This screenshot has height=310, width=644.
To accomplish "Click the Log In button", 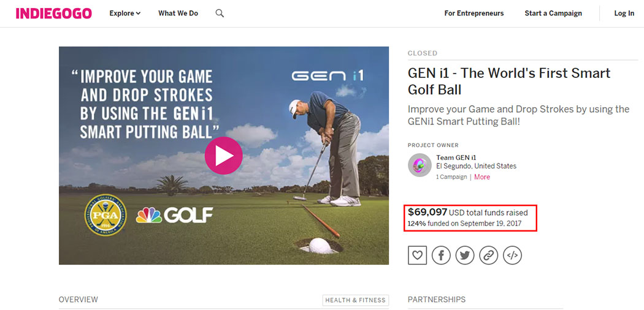I will (x=624, y=13).
